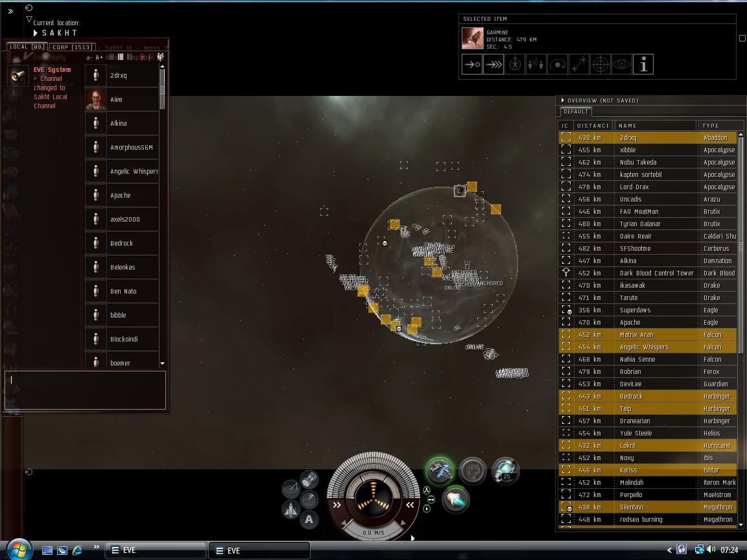747x560 pixels.
Task: Expand the Overview (Not Saved) header triangle
Action: [x=563, y=100]
